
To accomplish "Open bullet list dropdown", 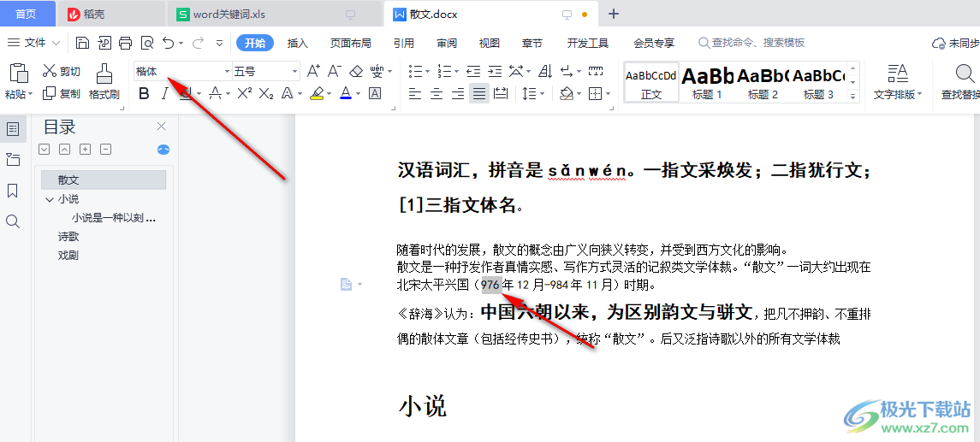I will pos(428,72).
